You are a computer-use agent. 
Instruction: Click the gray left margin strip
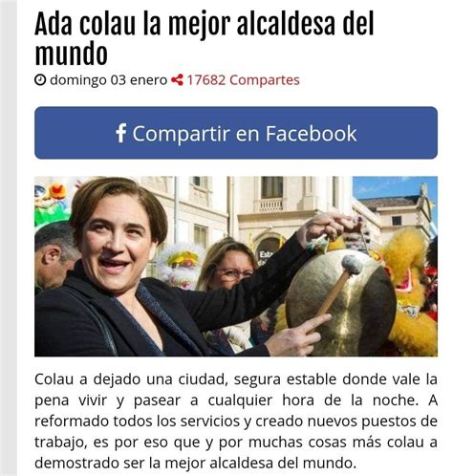9,238
